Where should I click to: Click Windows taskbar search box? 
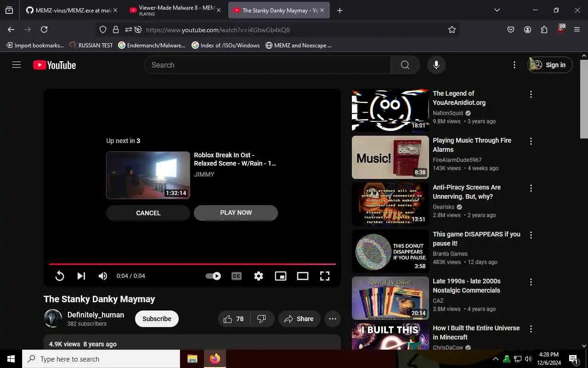click(101, 359)
